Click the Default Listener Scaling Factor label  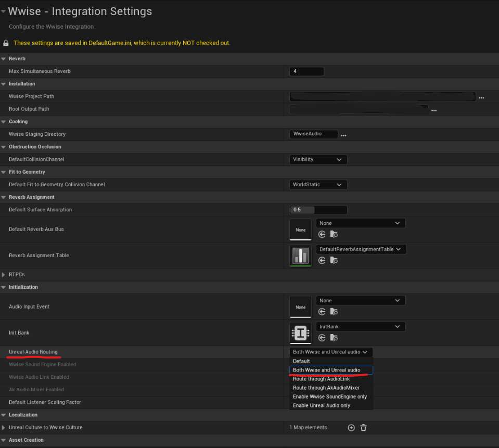point(45,402)
